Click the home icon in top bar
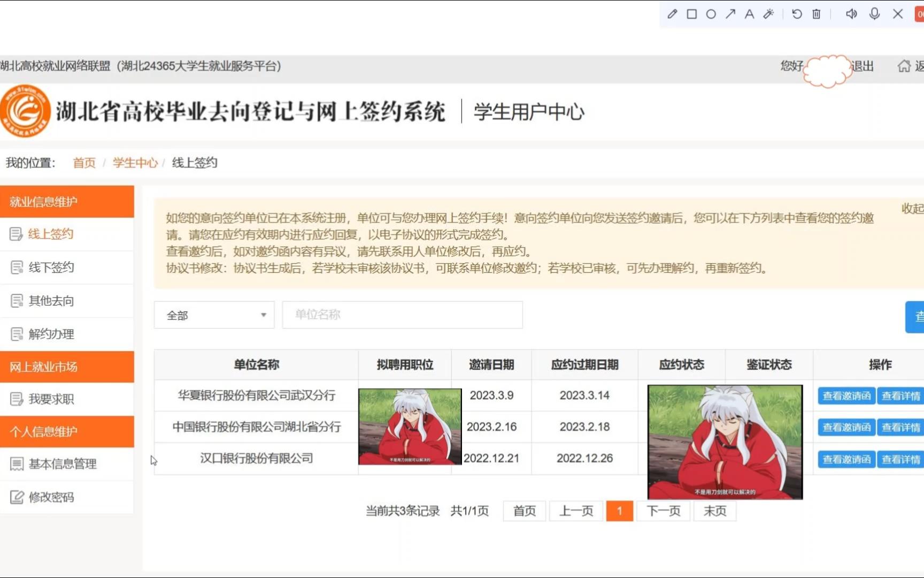This screenshot has width=924, height=578. [904, 66]
